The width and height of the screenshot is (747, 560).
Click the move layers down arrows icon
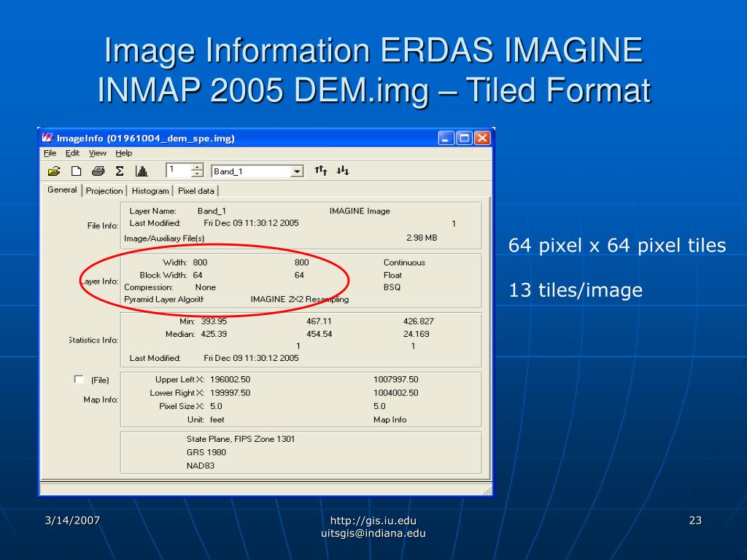pos(343,171)
